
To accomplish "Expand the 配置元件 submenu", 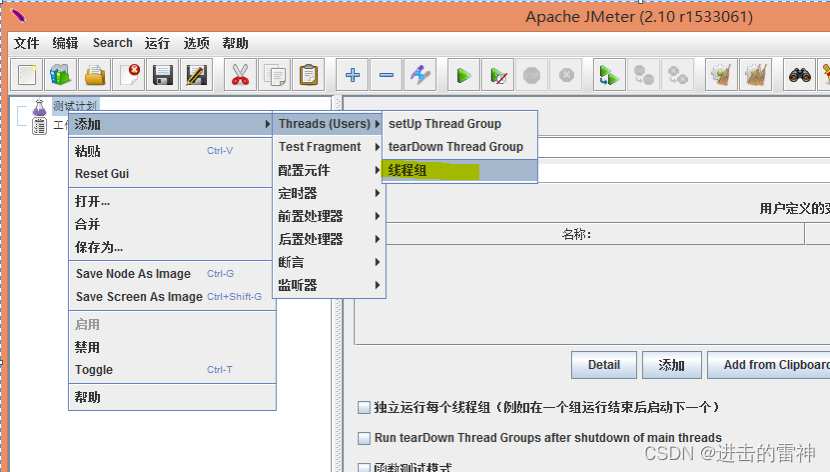I will tap(329, 170).
